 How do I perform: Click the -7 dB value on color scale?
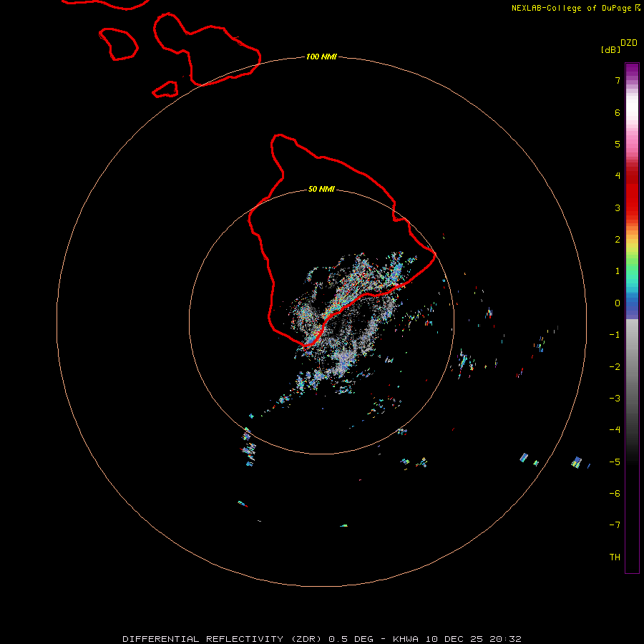click(x=615, y=525)
